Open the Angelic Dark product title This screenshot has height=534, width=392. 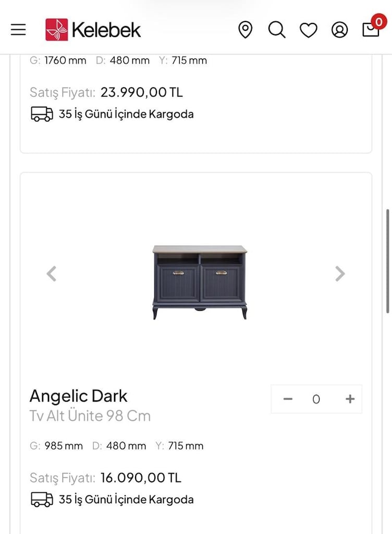tap(78, 396)
